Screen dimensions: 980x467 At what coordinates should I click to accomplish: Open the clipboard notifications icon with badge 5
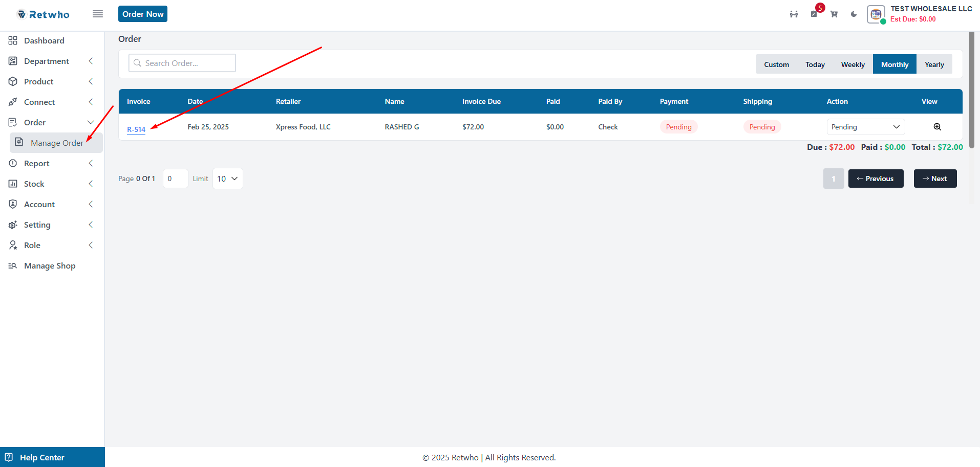point(814,14)
